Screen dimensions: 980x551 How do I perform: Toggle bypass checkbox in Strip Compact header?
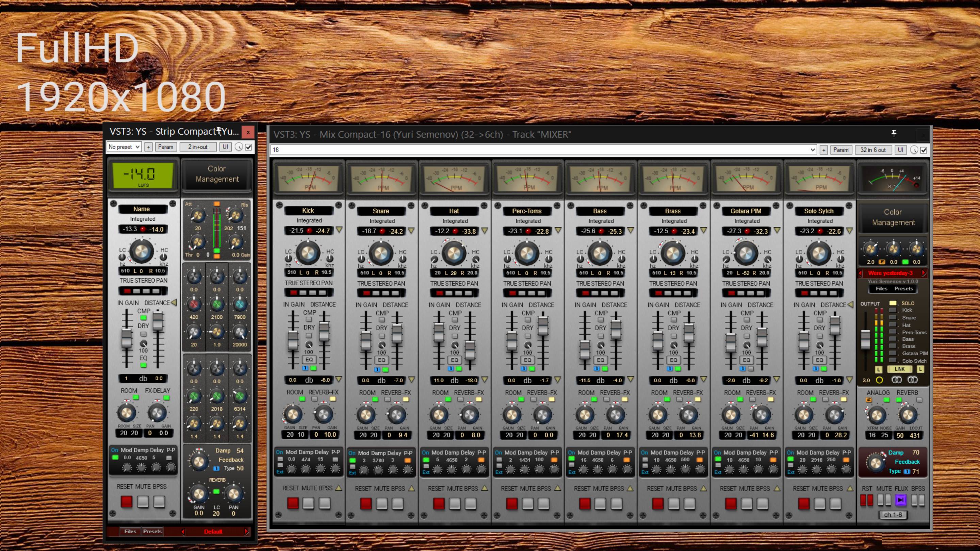248,147
